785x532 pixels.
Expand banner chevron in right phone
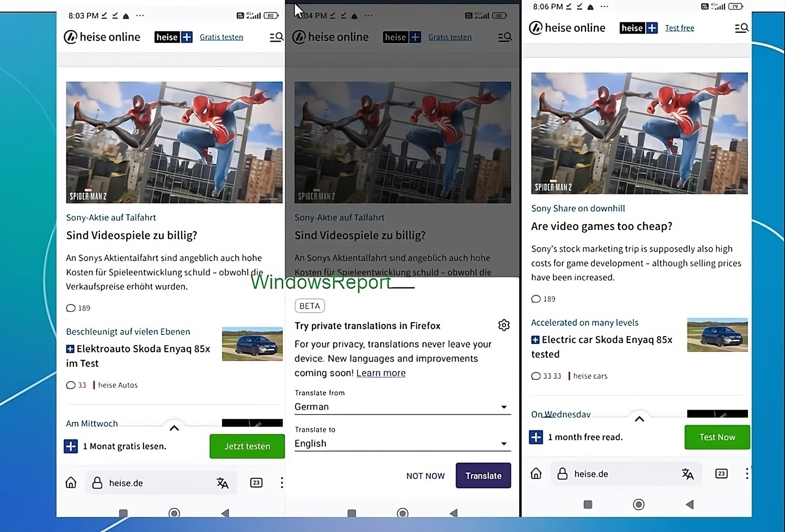[x=639, y=419]
